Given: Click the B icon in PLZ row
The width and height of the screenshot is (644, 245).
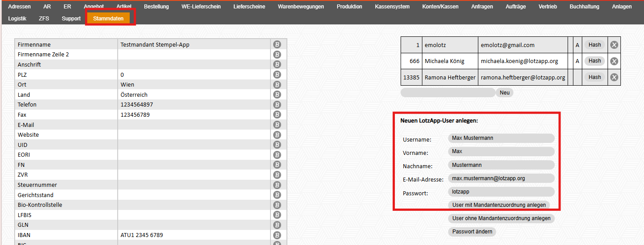Looking at the screenshot, I should (x=277, y=75).
